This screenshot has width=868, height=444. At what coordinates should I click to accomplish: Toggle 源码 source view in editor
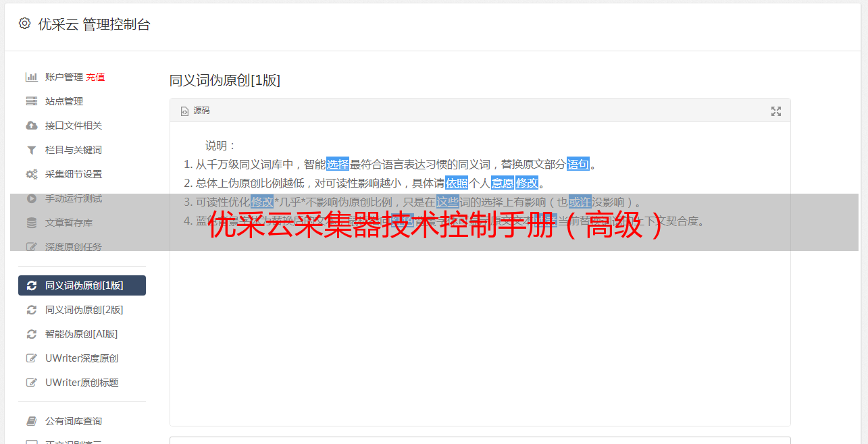(x=195, y=111)
